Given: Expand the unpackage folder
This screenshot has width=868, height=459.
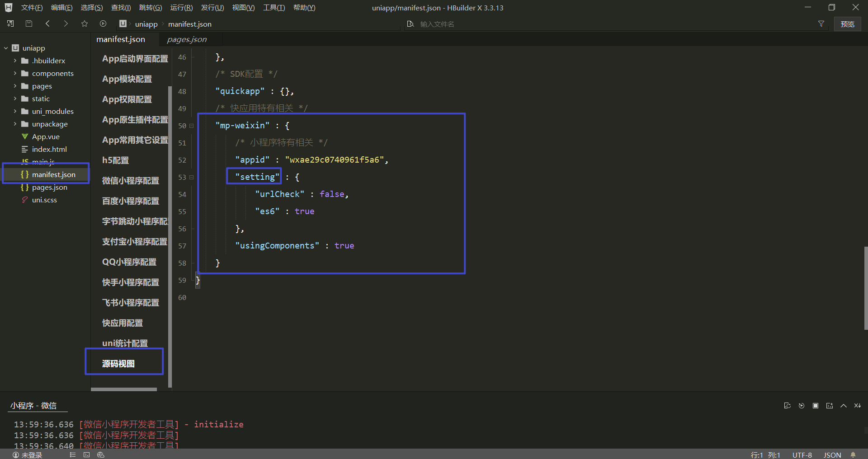Looking at the screenshot, I should (15, 124).
